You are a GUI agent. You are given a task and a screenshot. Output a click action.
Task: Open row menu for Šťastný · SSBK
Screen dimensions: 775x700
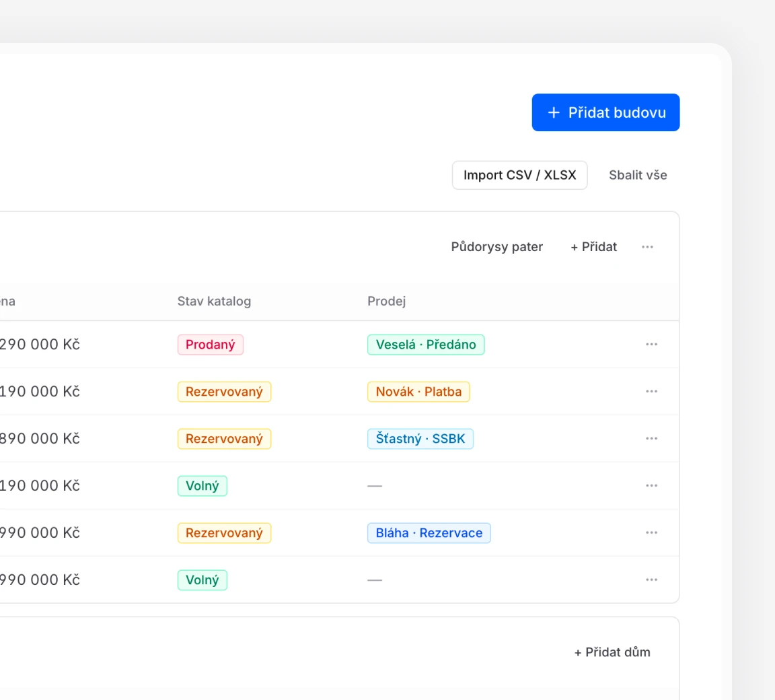pyautogui.click(x=651, y=438)
